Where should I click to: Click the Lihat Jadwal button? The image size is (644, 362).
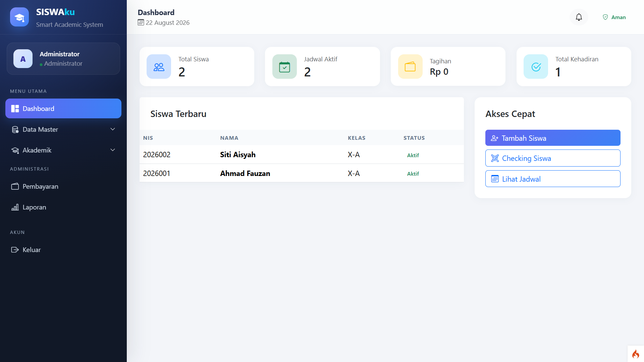pyautogui.click(x=553, y=179)
